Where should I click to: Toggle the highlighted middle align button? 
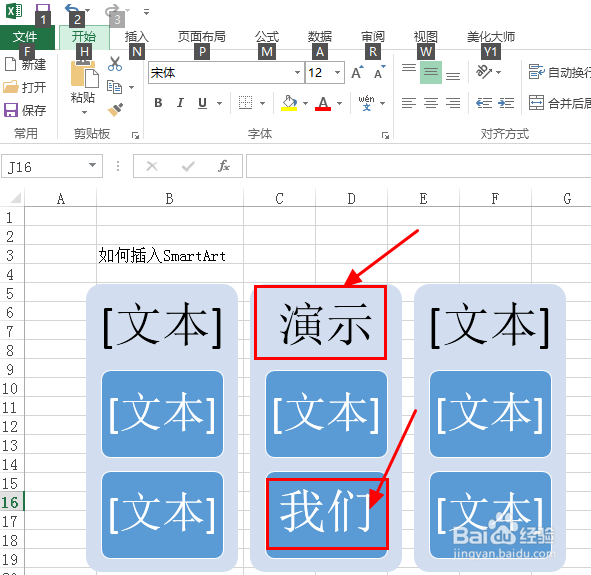click(431, 72)
